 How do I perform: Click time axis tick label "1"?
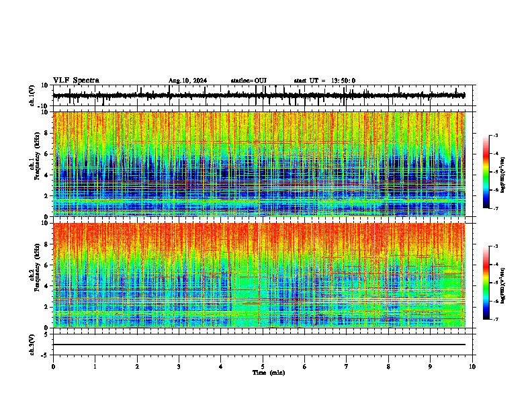click(95, 367)
